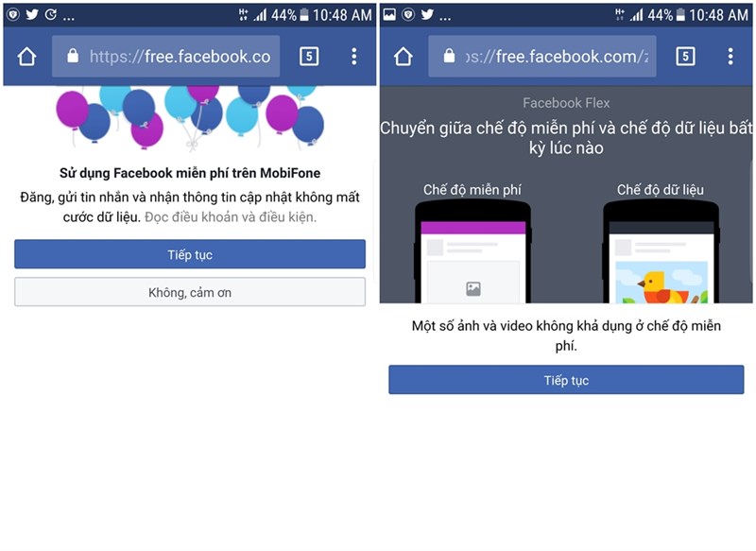The width and height of the screenshot is (756, 551).
Task: Focus the right free.facebook.com address field
Action: coord(541,57)
